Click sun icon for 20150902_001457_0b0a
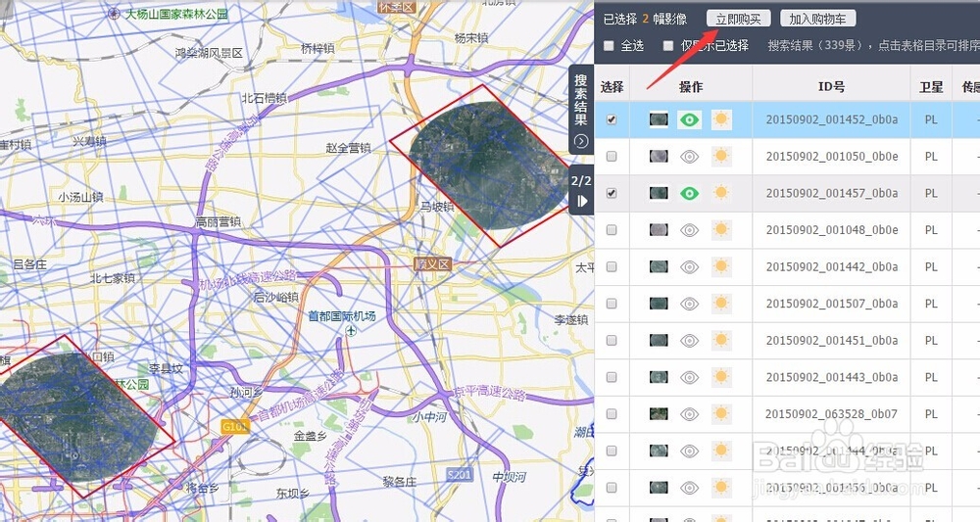The width and height of the screenshot is (980, 522). coord(721,192)
